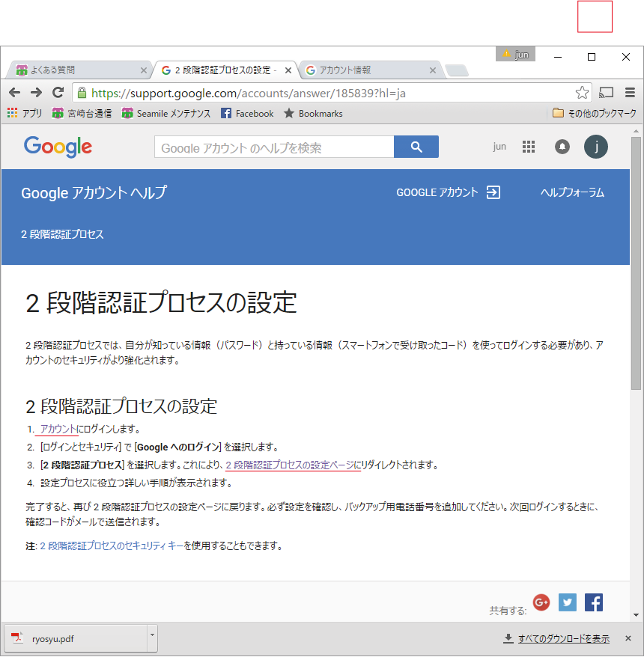Close the よくある質問 tab
Screen dimensions: 644x657
143,70
